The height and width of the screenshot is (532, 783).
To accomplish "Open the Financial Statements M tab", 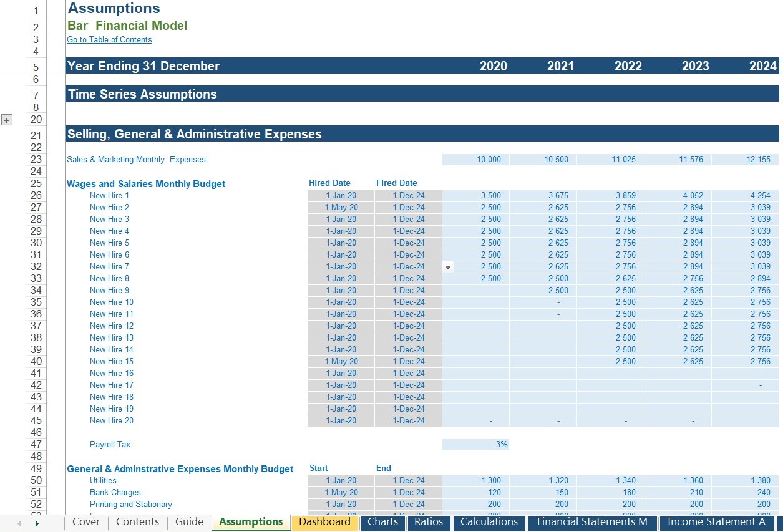I will [592, 522].
